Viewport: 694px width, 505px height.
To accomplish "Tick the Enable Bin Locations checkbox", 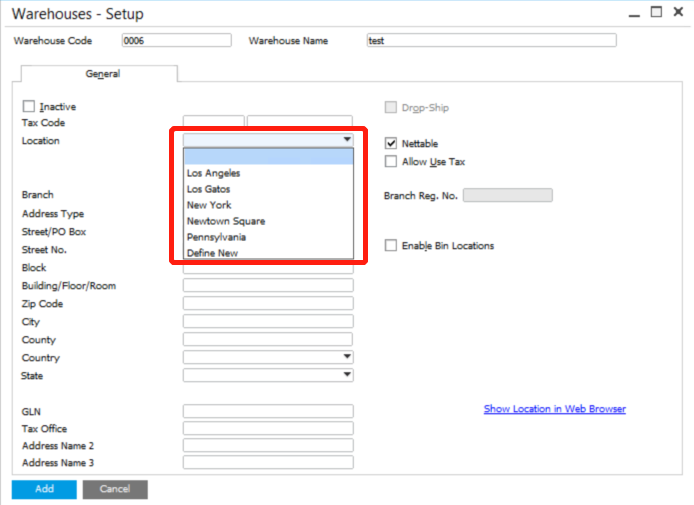I will (391, 245).
